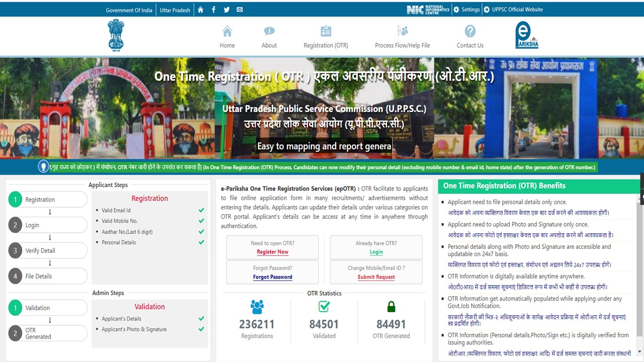Screen dimensions: 644x362
Task: Click the OTR Generated padlock icon
Action: point(391,306)
